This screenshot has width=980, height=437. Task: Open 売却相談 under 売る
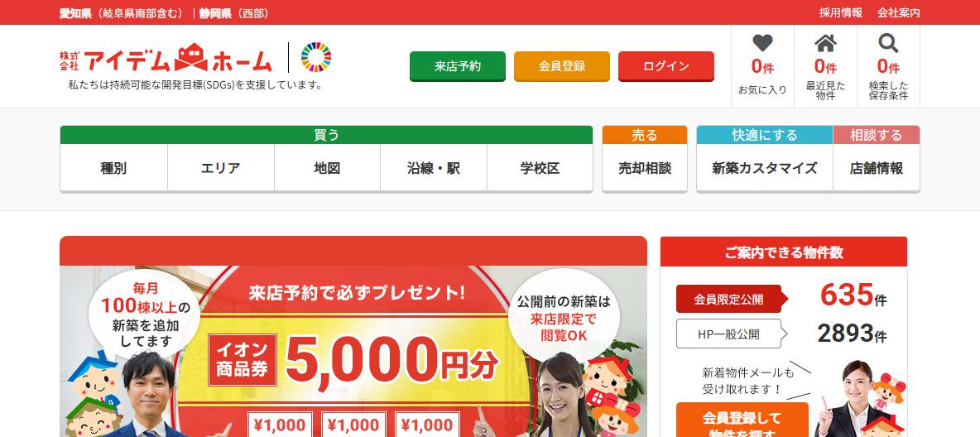[645, 167]
